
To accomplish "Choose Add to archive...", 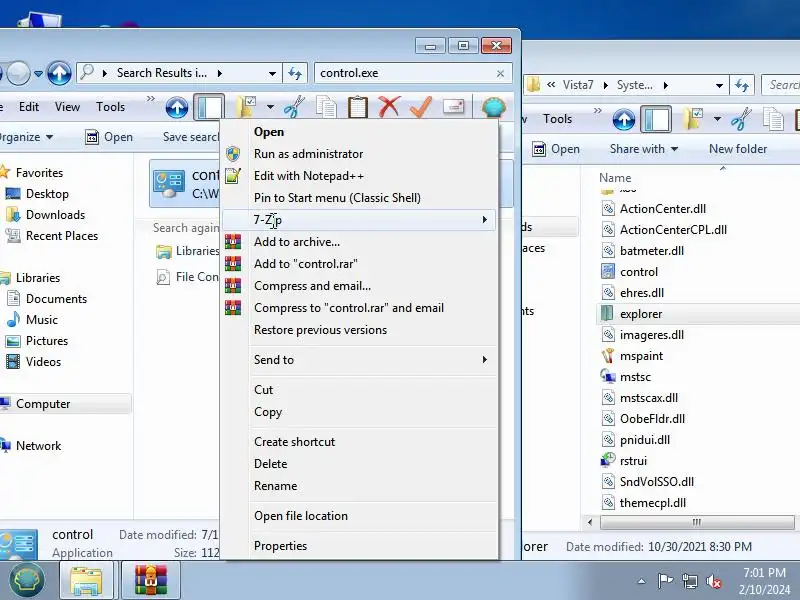I will click(x=359, y=242).
